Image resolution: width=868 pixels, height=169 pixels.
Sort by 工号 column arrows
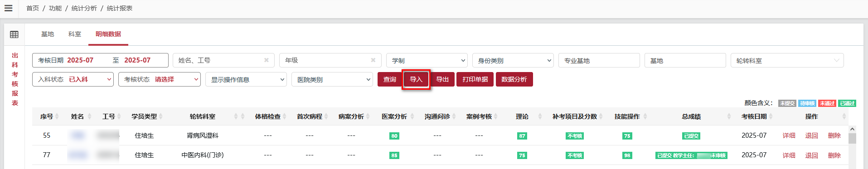(119, 116)
